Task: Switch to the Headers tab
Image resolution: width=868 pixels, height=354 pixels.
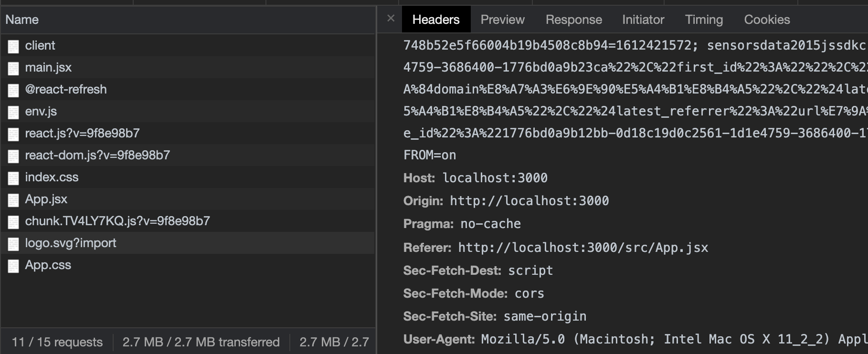Action: point(436,20)
